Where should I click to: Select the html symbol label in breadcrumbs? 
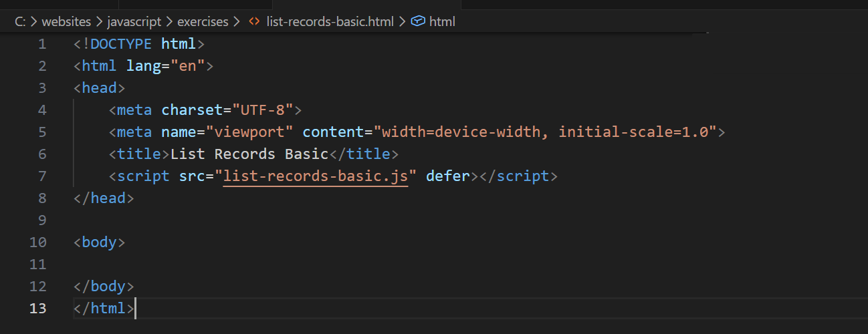[x=442, y=21]
